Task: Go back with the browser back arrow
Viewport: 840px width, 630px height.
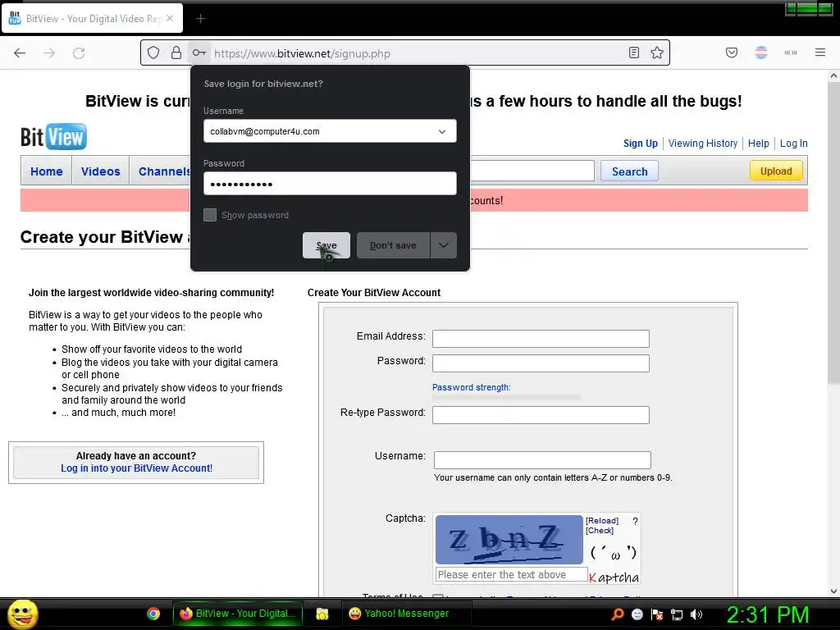Action: tap(20, 53)
